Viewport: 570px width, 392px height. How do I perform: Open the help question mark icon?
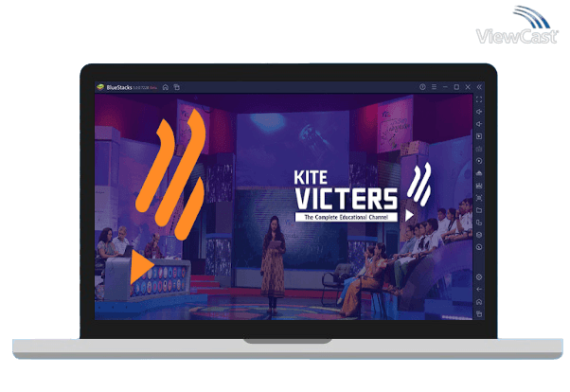point(422,87)
